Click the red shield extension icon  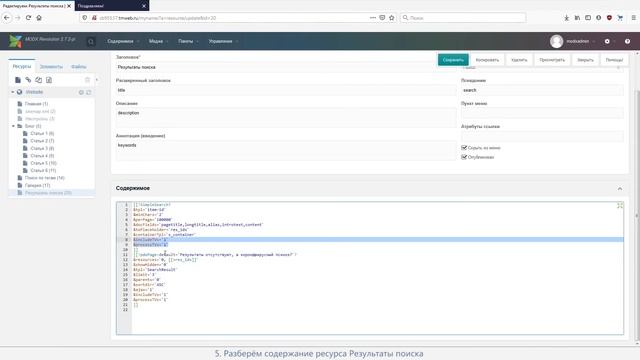point(609,18)
